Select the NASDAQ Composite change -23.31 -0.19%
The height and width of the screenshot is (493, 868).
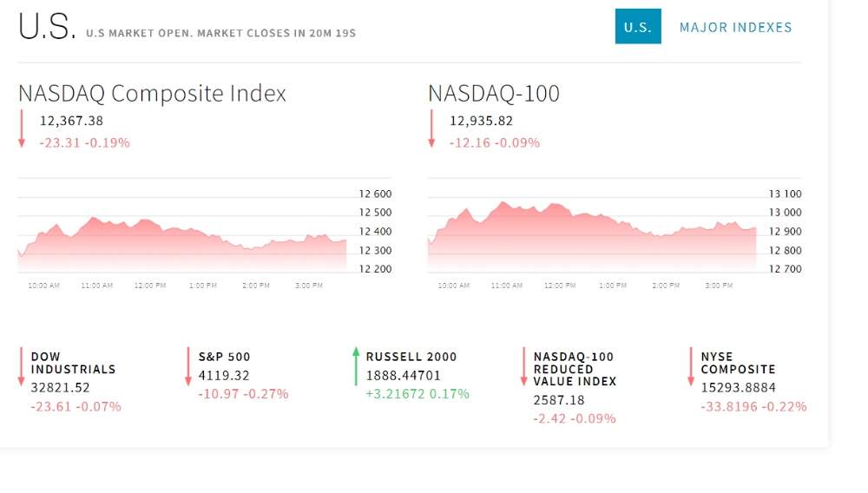click(85, 142)
